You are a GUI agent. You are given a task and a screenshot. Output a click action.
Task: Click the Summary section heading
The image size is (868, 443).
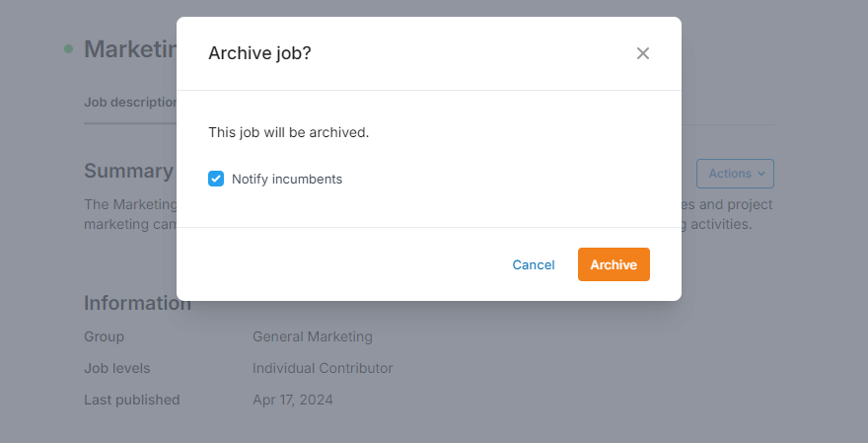point(128,171)
